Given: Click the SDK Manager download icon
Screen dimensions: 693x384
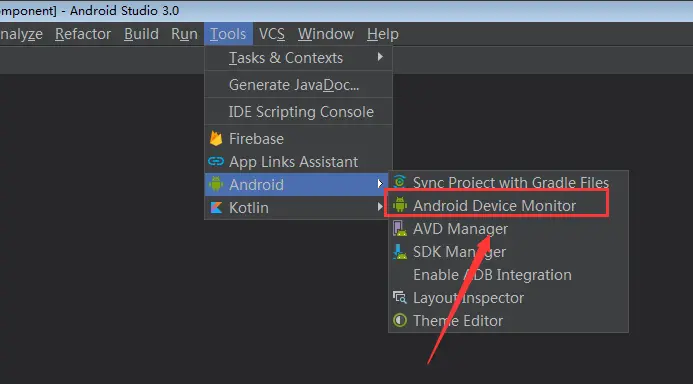Looking at the screenshot, I should 400,251.
